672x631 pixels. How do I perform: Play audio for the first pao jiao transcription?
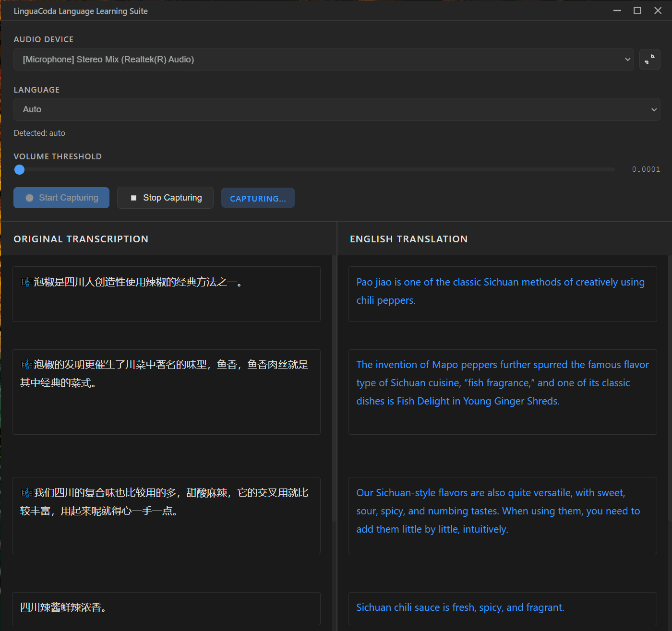click(x=26, y=282)
